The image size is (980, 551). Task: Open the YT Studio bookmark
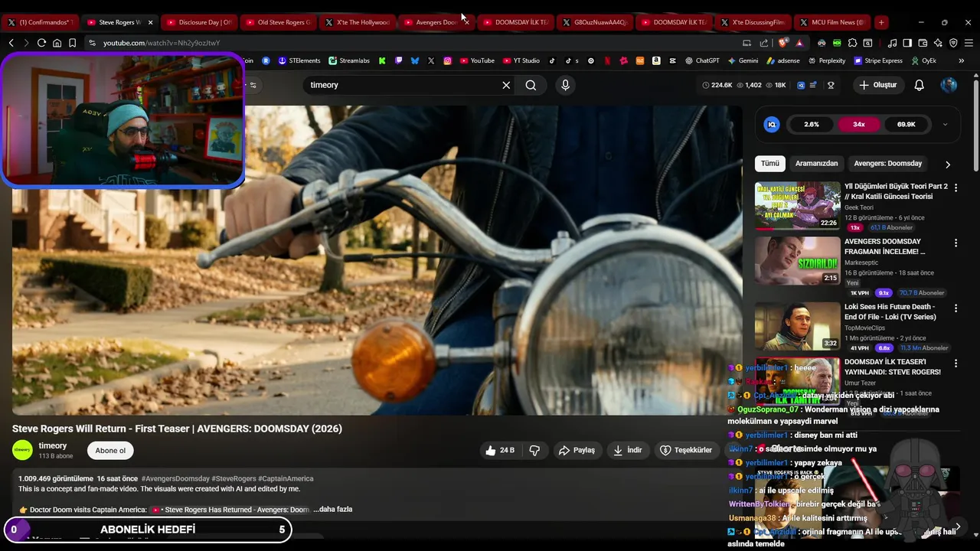point(521,60)
